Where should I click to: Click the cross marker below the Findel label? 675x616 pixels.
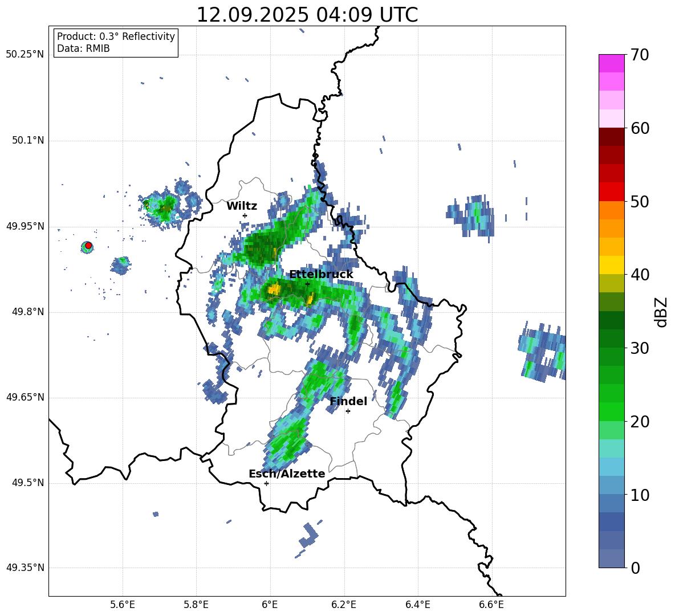click(348, 411)
